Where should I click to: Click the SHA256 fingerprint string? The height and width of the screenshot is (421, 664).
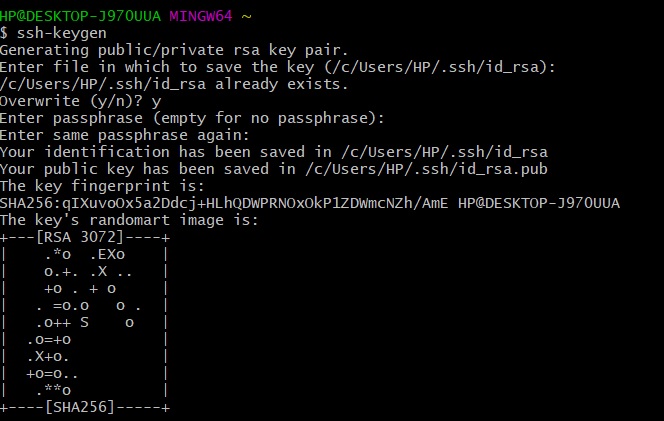click(x=224, y=203)
